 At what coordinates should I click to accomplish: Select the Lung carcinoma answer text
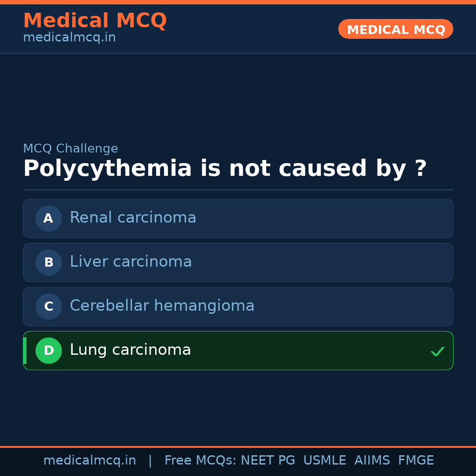(x=130, y=350)
